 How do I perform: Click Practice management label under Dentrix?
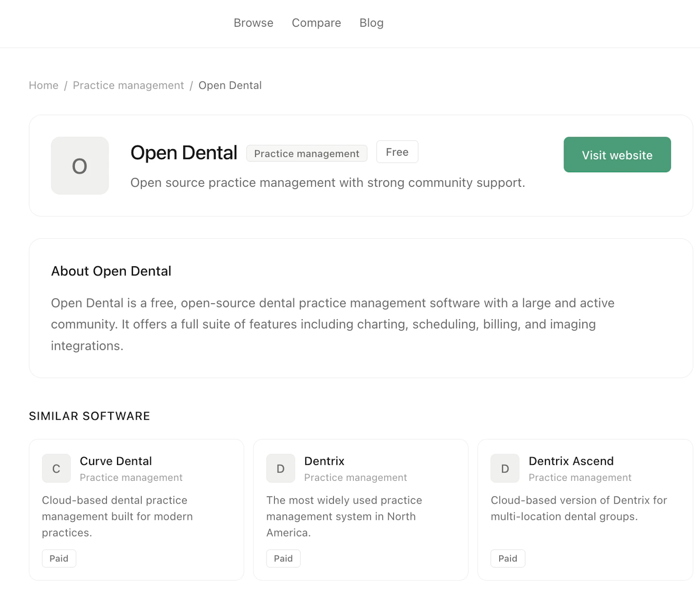coord(356,478)
